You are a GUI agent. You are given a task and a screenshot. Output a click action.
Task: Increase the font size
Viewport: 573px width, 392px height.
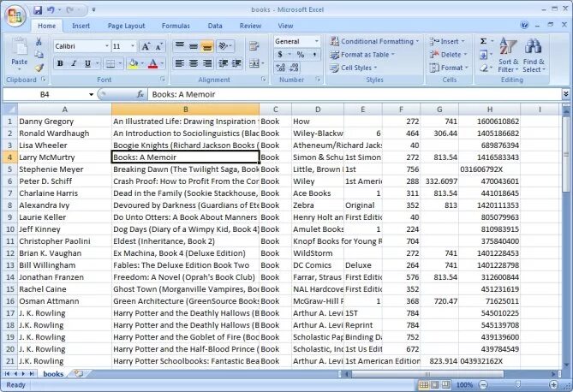(x=146, y=46)
